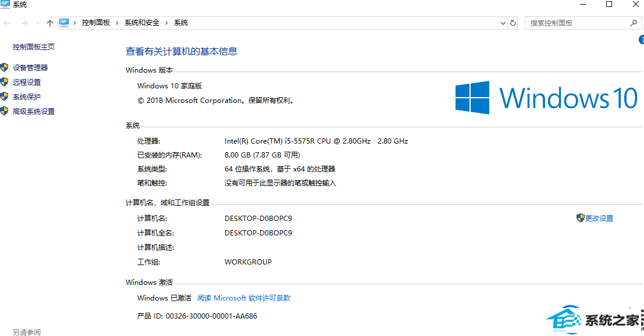Click the heading 查看有关计算机的基本信息
The width and height of the screenshot is (644, 336).
[182, 51]
